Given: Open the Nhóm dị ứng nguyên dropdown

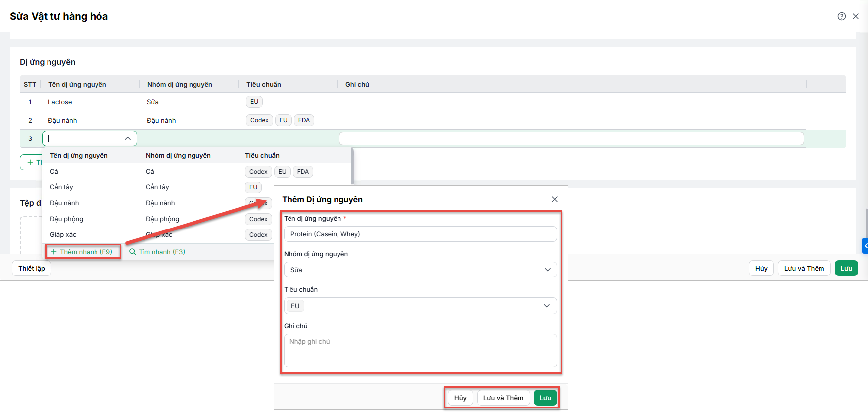Looking at the screenshot, I should tap(420, 270).
